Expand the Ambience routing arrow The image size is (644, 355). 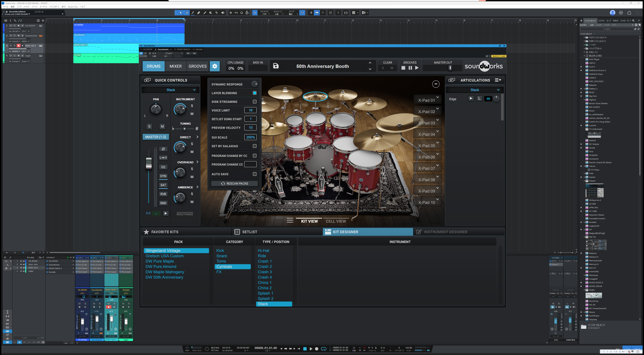click(x=197, y=187)
